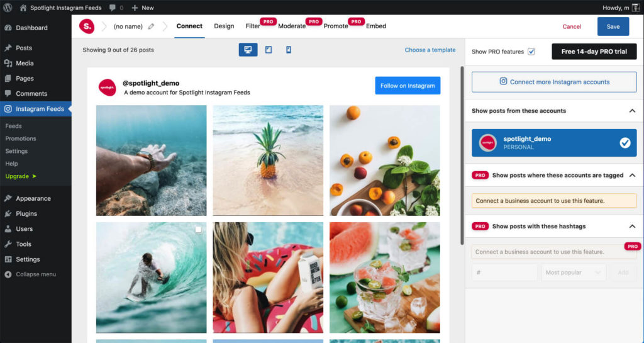Open the pineapple on beach photo
Image resolution: width=644 pixels, height=343 pixels.
click(268, 160)
